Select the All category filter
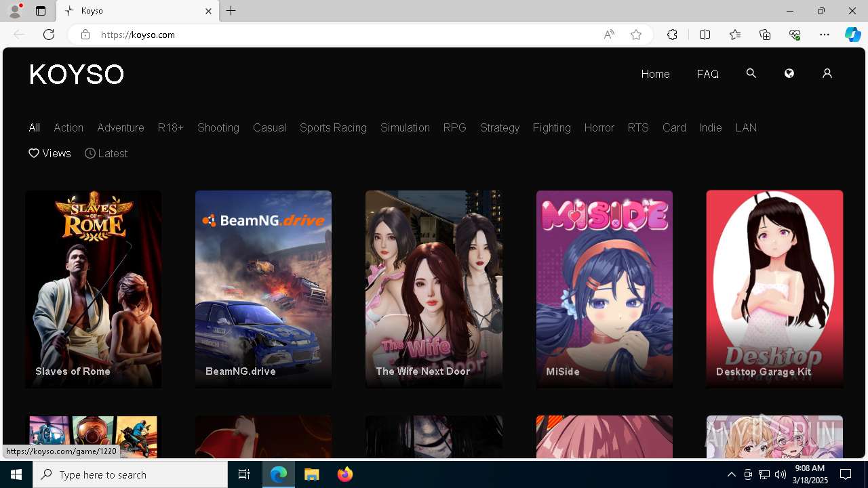Screen dimensions: 868x488 click(35, 127)
